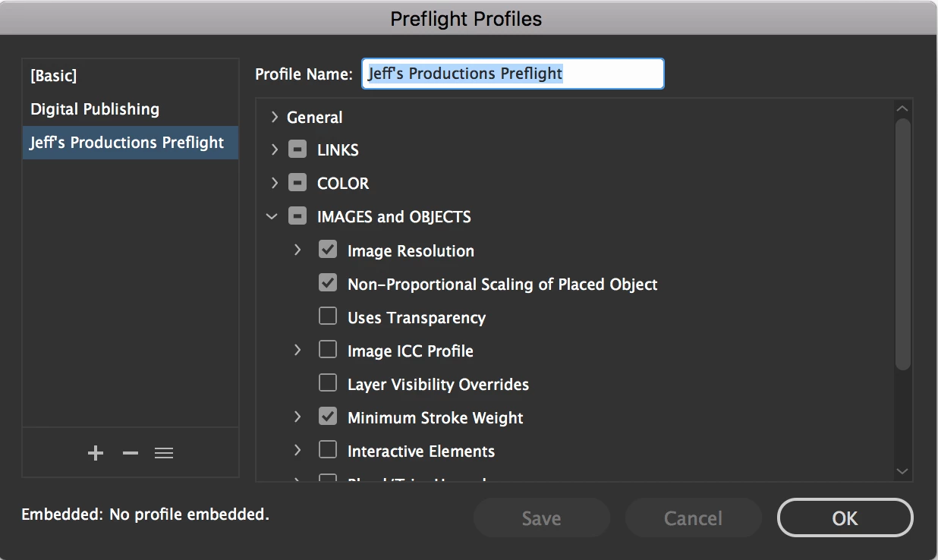This screenshot has width=938, height=560.
Task: Uncheck the Image Resolution checkbox
Action: [328, 250]
